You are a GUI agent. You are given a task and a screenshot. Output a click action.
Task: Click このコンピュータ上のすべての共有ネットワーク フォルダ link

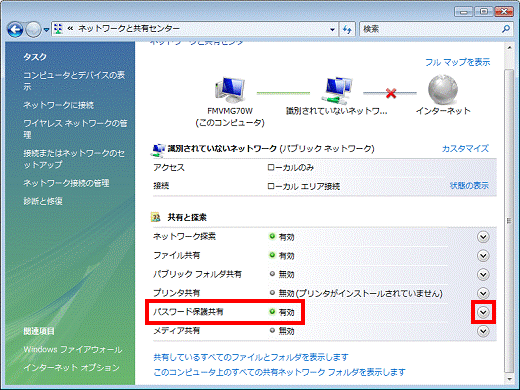(279, 372)
